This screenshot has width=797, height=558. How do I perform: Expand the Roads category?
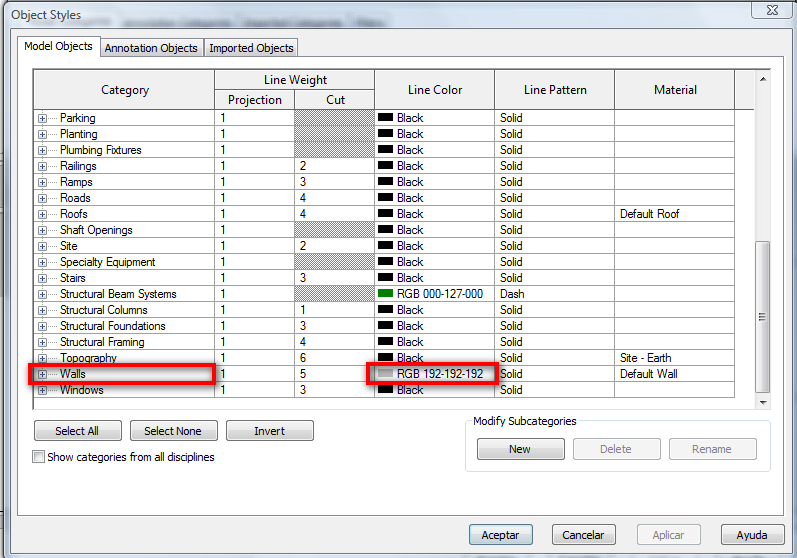tap(42, 199)
